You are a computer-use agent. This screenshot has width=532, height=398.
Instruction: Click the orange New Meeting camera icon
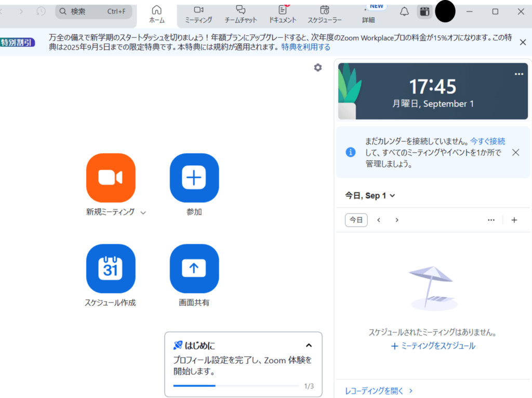(111, 178)
